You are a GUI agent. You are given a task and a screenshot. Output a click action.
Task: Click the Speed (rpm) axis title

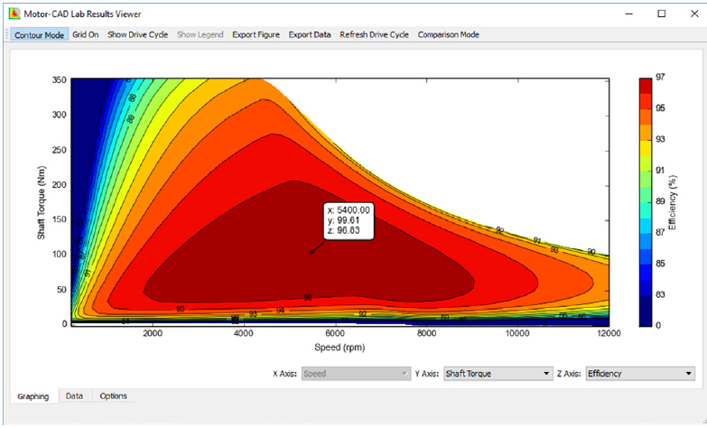click(340, 347)
